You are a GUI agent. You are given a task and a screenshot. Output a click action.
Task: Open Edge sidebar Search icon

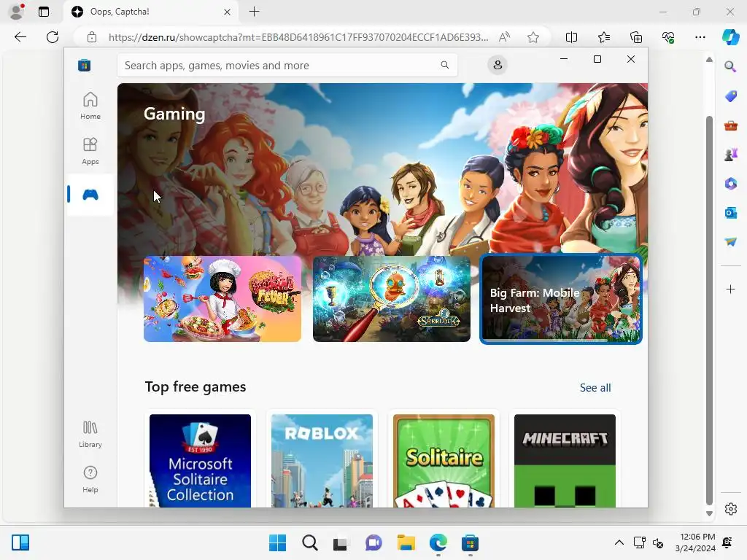pos(730,66)
